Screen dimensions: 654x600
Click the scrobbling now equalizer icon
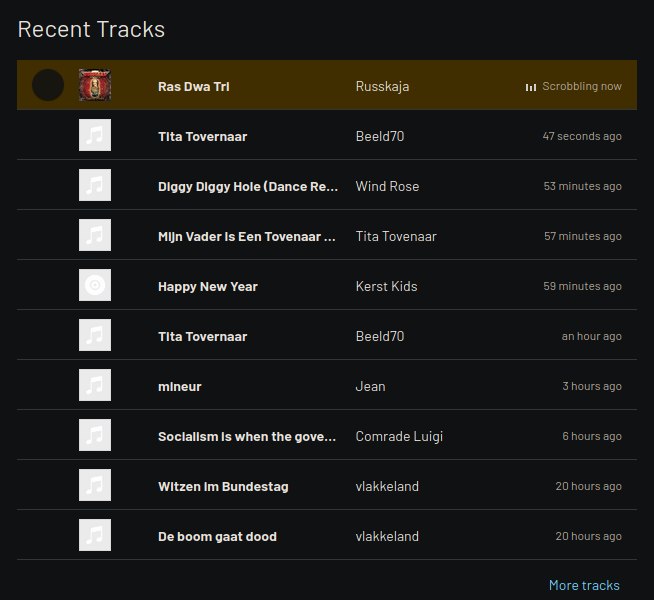click(x=531, y=87)
